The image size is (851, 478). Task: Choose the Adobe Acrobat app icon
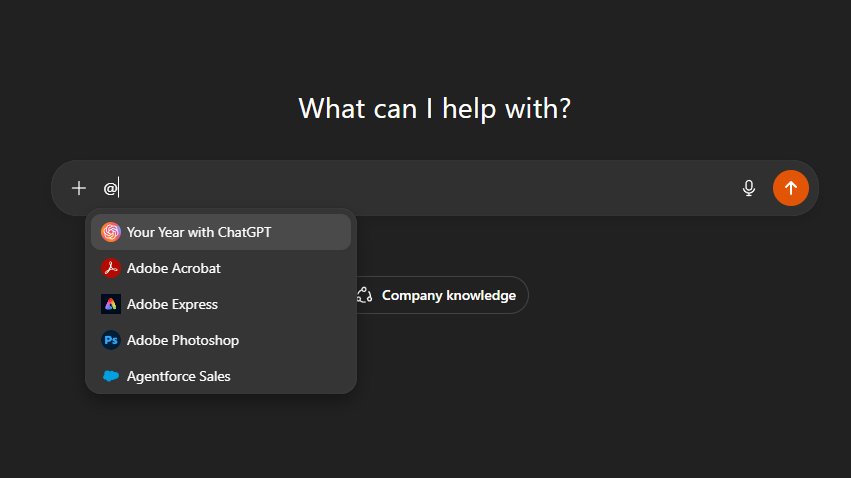click(111, 268)
